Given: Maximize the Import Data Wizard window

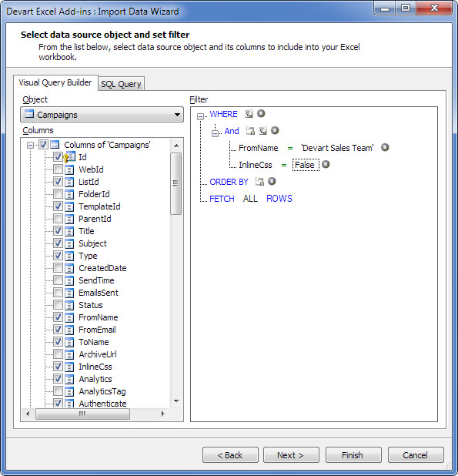Looking at the screenshot, I should [x=406, y=8].
